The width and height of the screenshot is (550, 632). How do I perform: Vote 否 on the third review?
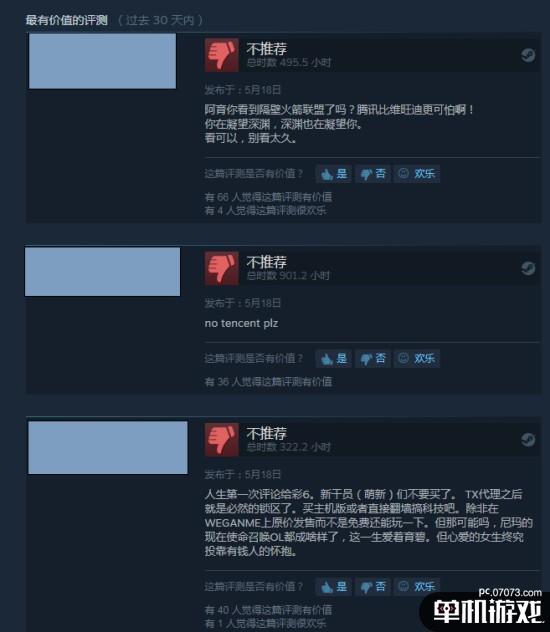coord(373,587)
